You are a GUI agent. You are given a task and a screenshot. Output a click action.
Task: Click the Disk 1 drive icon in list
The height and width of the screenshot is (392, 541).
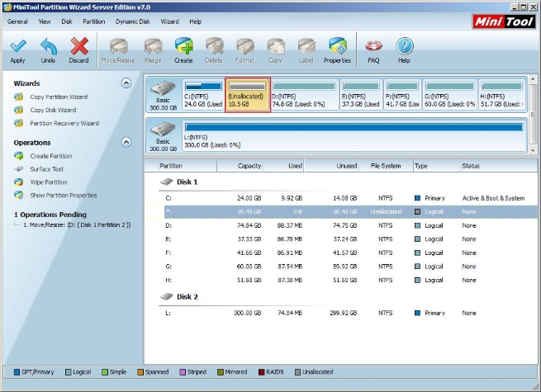point(166,182)
